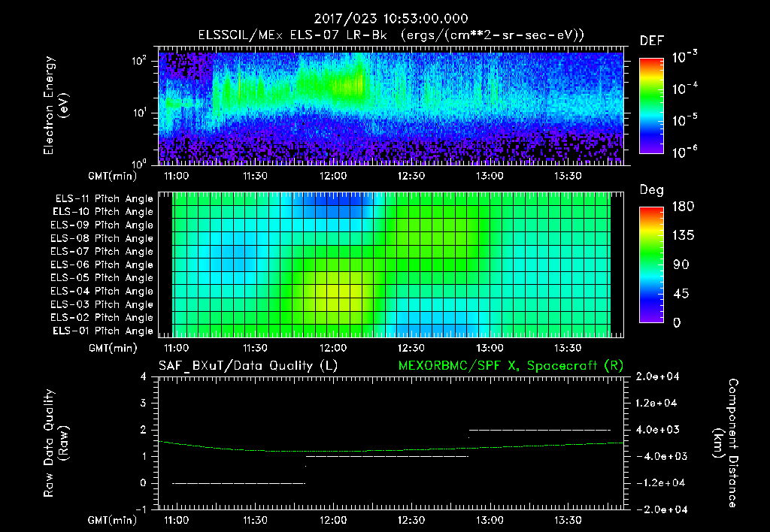Click 11:30 tick label under pitch angle panel
This screenshot has width=770, height=532.
coord(255,349)
